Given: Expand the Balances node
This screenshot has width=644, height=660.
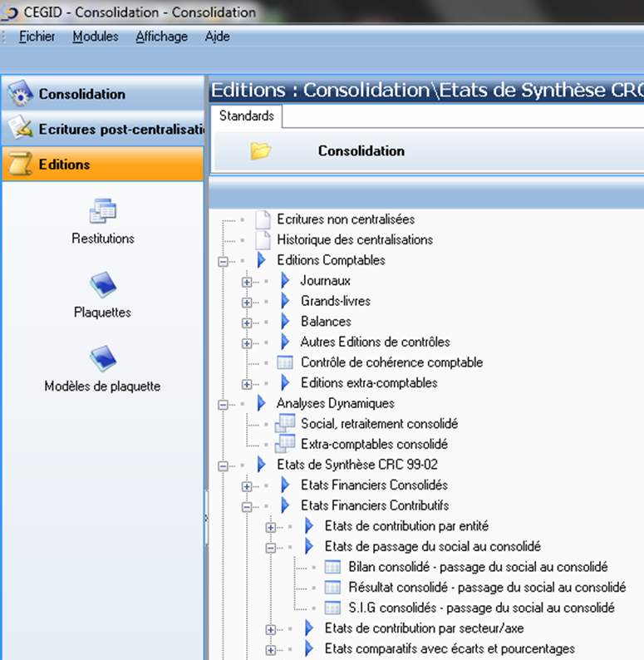Looking at the screenshot, I should [247, 323].
